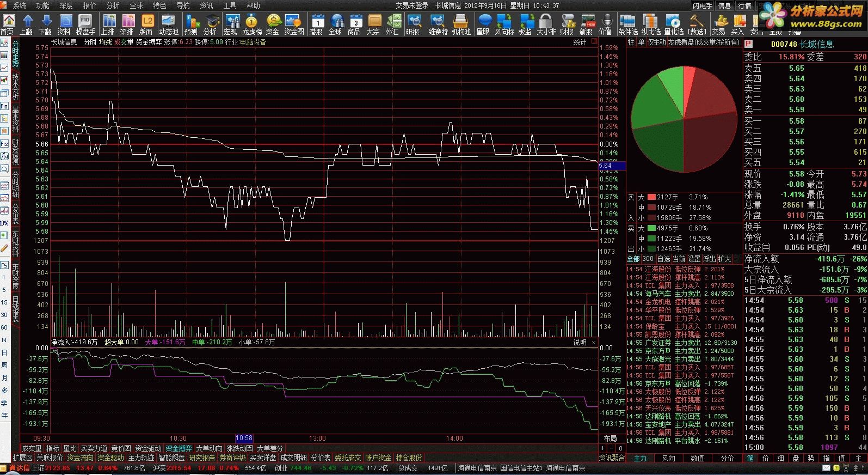The image size is (868, 475).
Task: Click the 统计 button above chart
Action: [x=580, y=42]
